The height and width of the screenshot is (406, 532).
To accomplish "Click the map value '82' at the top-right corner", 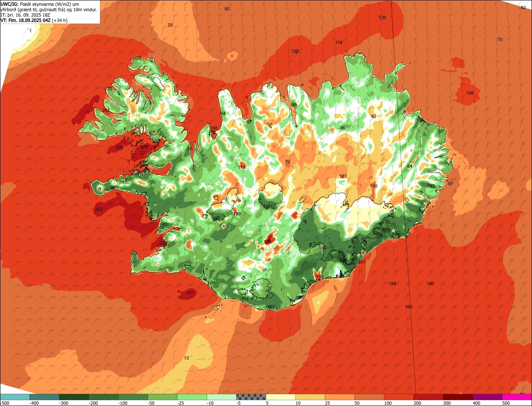I will pyautogui.click(x=523, y=7).
